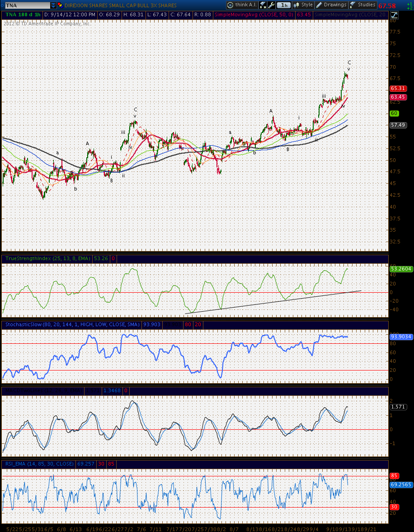Click the quick study flask icon with arrows
The height and width of the screenshot is (532, 414).
click(263, 5)
